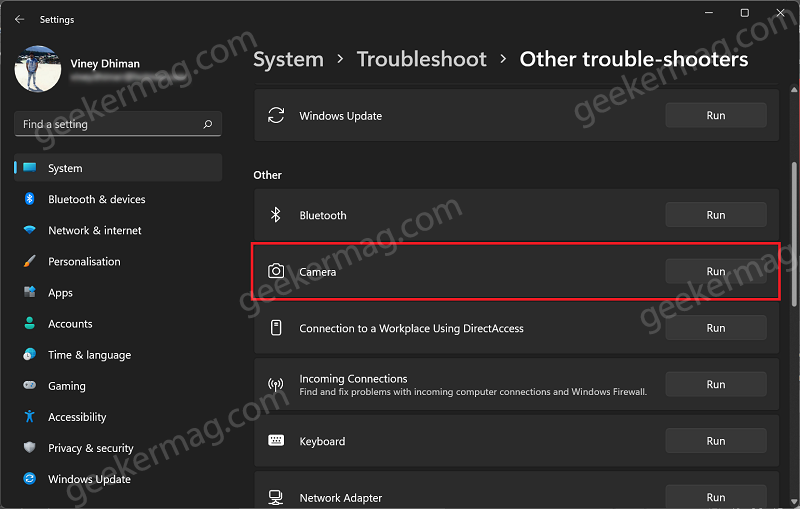Click the Bluetooth & devices sidebar icon
The height and width of the screenshot is (509, 800).
pyautogui.click(x=30, y=198)
